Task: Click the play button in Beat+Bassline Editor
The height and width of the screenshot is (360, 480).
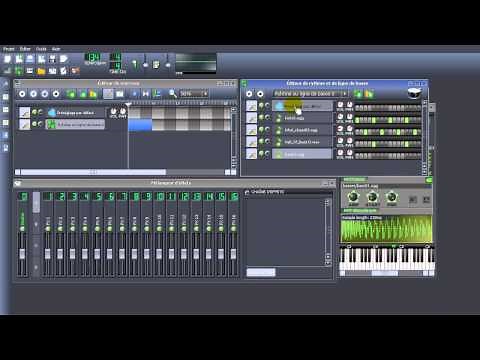Action: point(249,94)
